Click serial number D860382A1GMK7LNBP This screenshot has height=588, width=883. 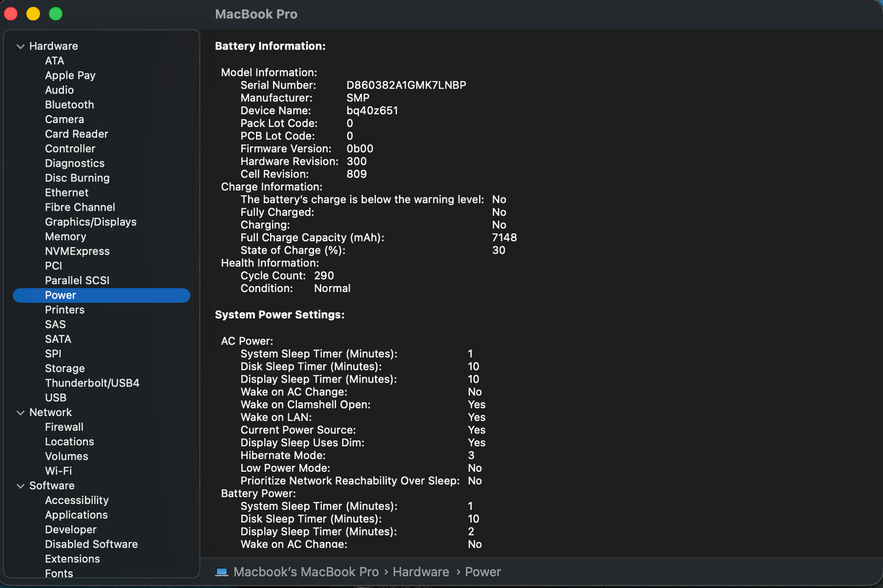(x=406, y=86)
